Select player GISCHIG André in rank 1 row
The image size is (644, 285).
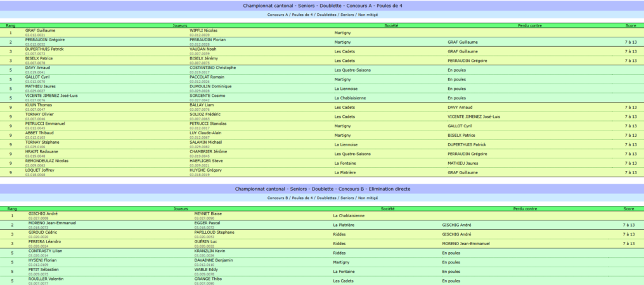click(x=43, y=214)
